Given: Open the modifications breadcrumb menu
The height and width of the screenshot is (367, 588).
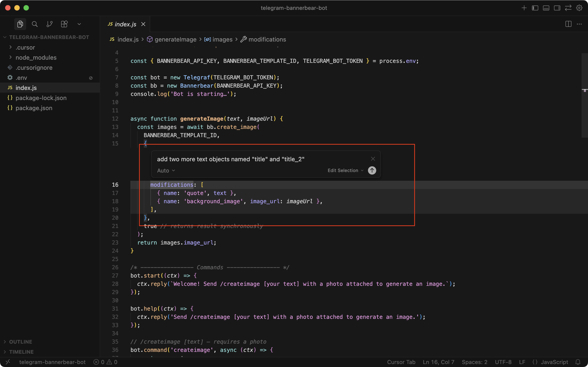Looking at the screenshot, I should coord(267,39).
